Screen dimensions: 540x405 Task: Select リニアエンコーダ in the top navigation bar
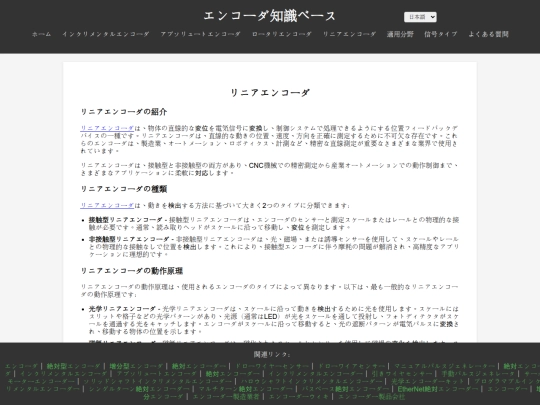tap(349, 34)
